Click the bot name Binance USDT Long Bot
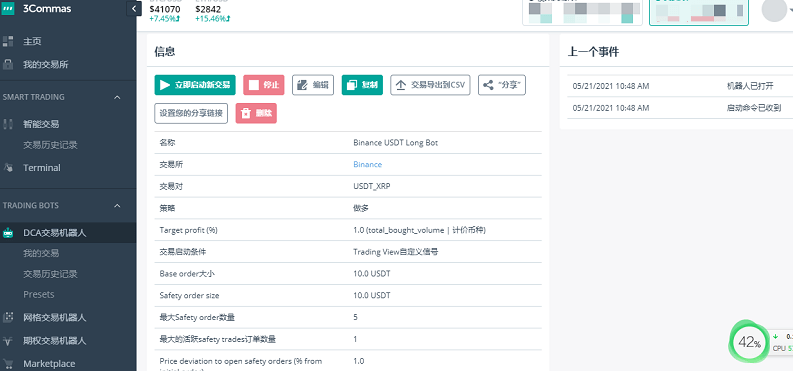The height and width of the screenshot is (371, 793). (x=395, y=143)
